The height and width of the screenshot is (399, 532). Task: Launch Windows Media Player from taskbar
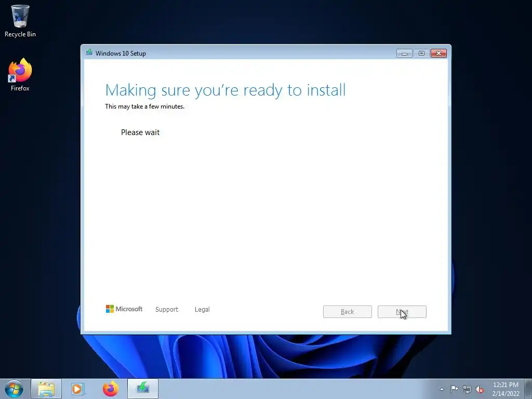78,389
